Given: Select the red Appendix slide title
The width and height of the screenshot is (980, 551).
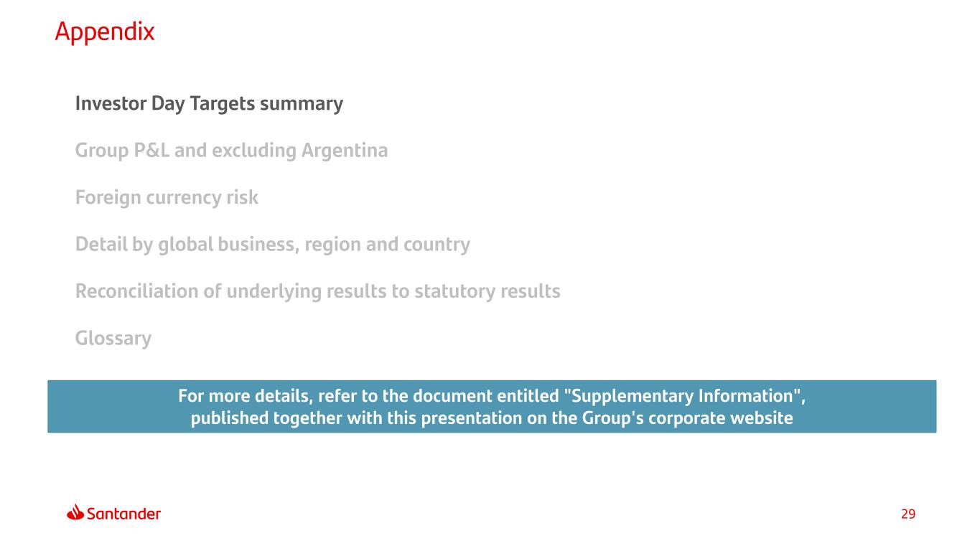Looking at the screenshot, I should (x=105, y=32).
